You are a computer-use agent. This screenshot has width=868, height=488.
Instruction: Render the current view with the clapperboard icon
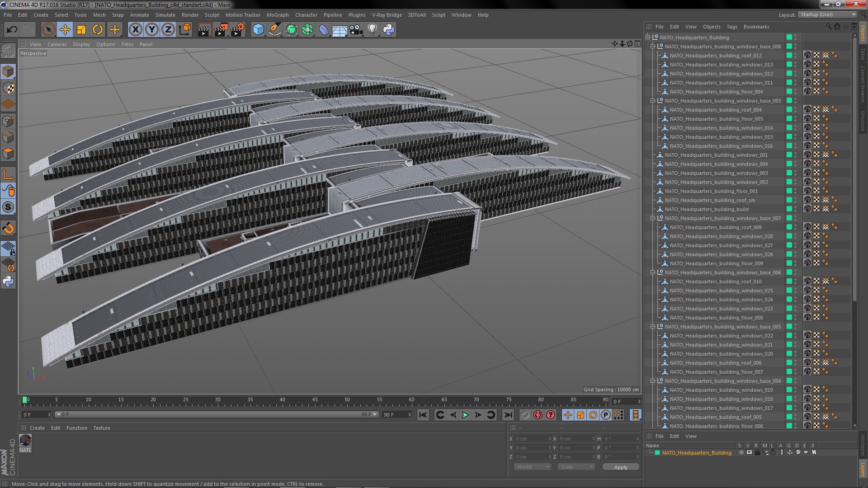(204, 30)
